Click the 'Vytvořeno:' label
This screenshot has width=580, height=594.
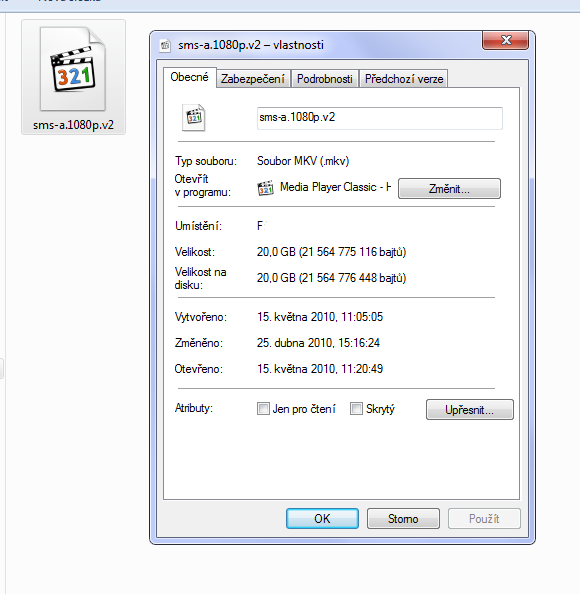(x=201, y=317)
